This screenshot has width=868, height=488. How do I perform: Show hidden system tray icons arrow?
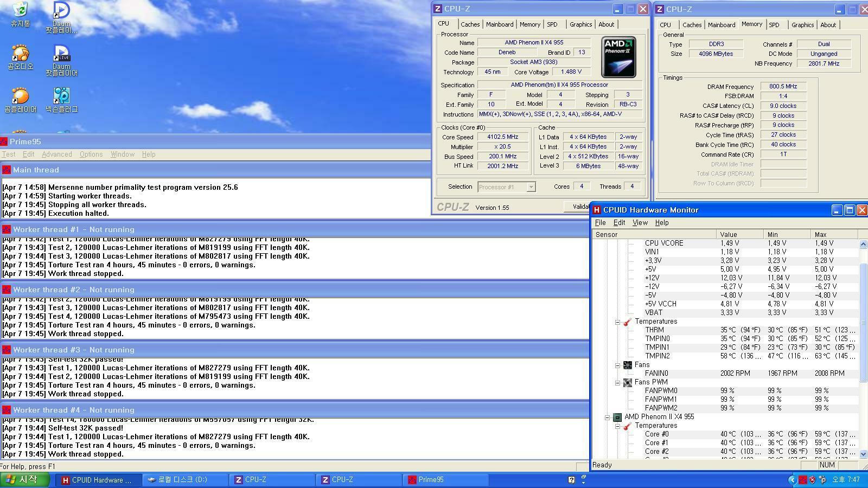pos(792,479)
